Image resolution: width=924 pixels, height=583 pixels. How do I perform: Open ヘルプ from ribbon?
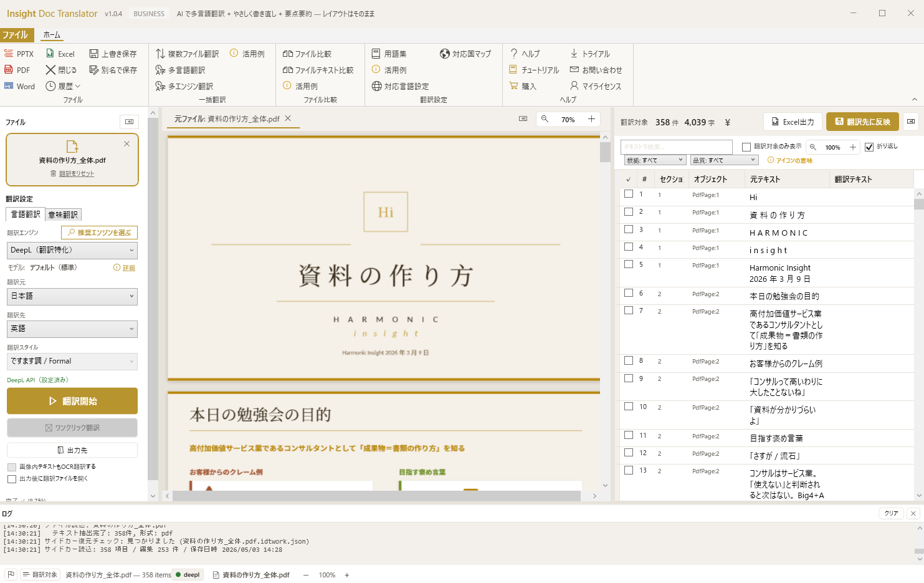(x=525, y=54)
